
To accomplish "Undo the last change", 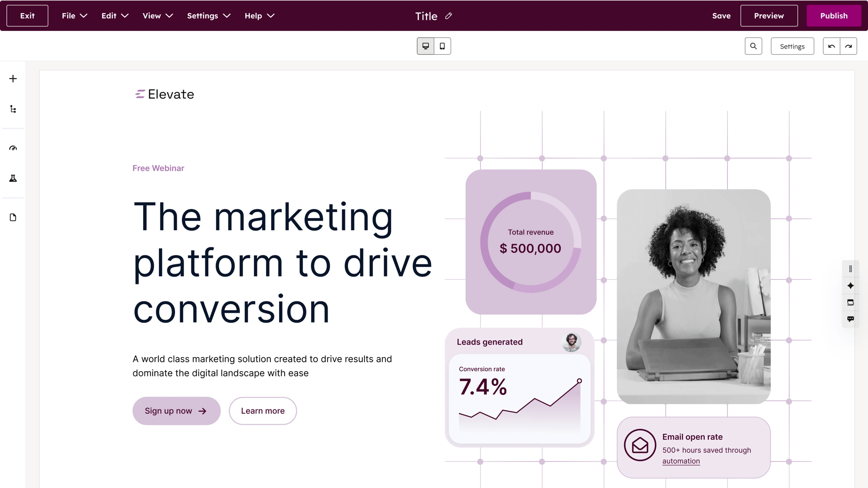I will click(x=831, y=46).
